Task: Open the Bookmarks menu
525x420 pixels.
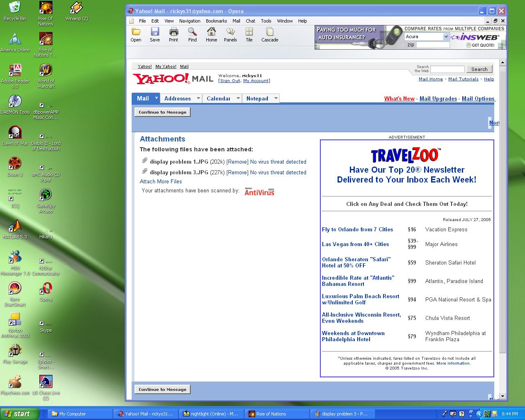Action: (x=216, y=21)
